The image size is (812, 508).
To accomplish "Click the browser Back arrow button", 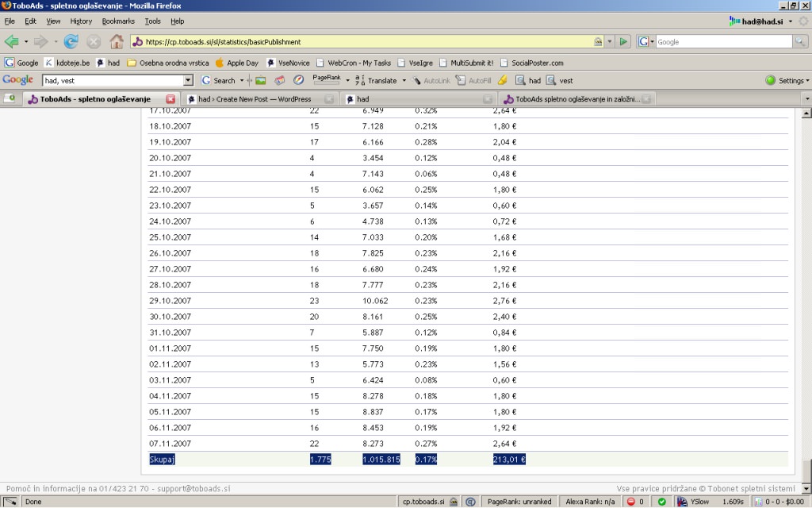I will pyautogui.click(x=11, y=41).
